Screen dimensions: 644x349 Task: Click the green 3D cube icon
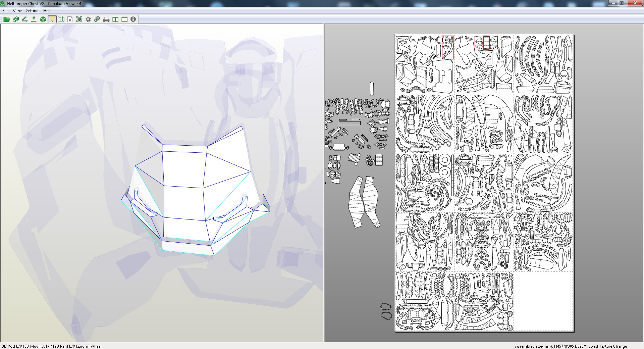(x=43, y=19)
